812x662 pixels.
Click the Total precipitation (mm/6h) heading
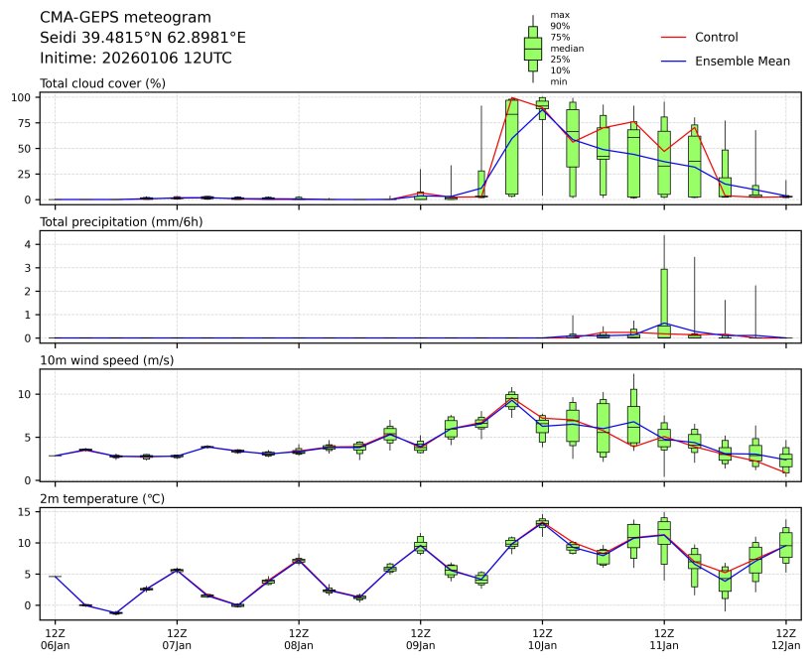pos(123,221)
